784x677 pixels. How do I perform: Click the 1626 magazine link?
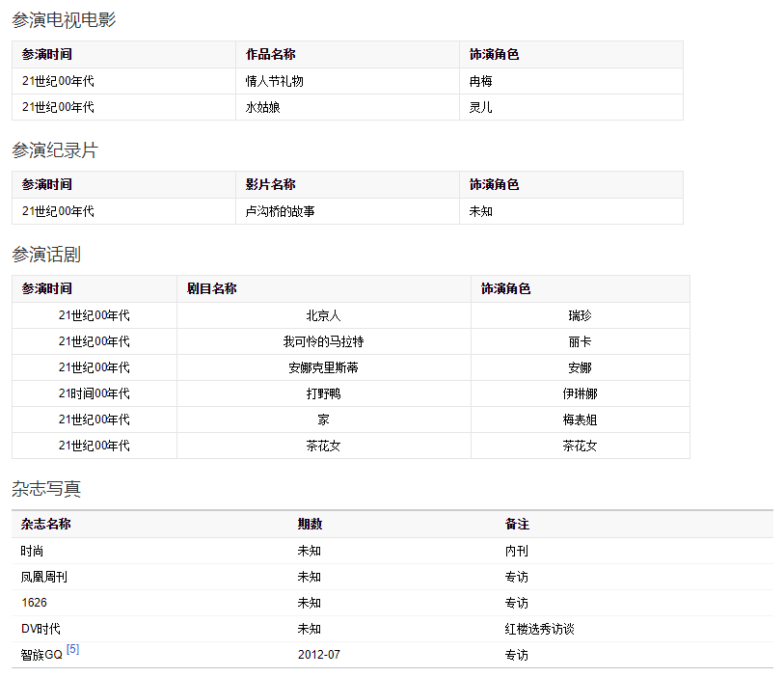[34, 603]
